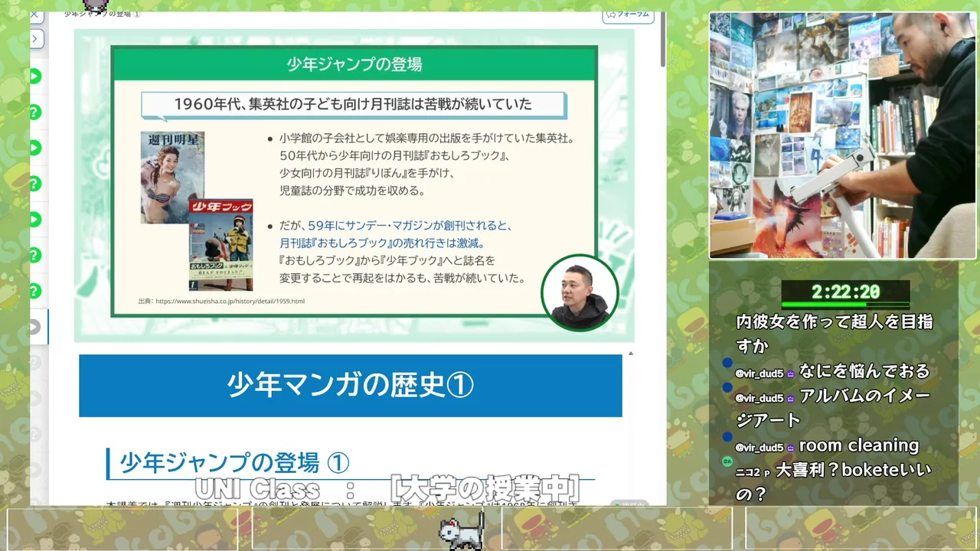The width and height of the screenshot is (980, 551).
Task: Click the pixel cat sprite at bottom
Action: (462, 530)
